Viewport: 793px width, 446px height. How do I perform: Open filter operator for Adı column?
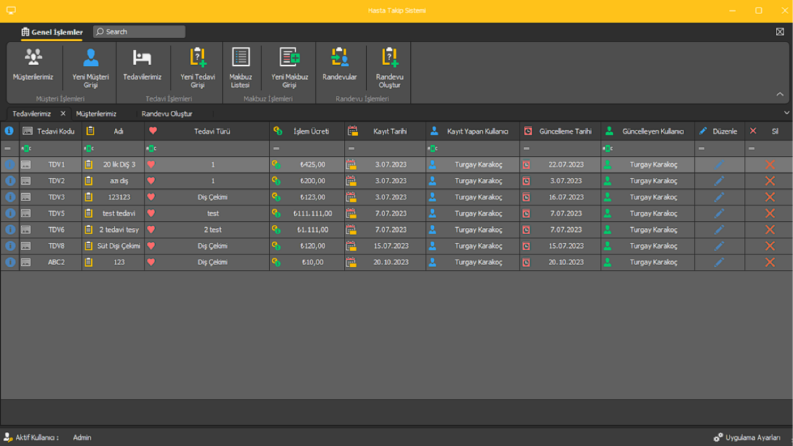pos(89,148)
